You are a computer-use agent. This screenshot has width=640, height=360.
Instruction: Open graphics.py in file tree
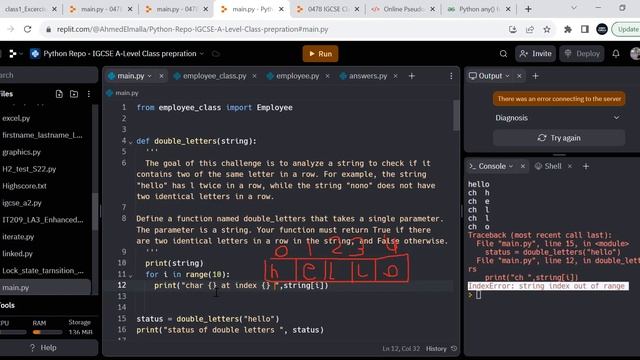coord(22,152)
